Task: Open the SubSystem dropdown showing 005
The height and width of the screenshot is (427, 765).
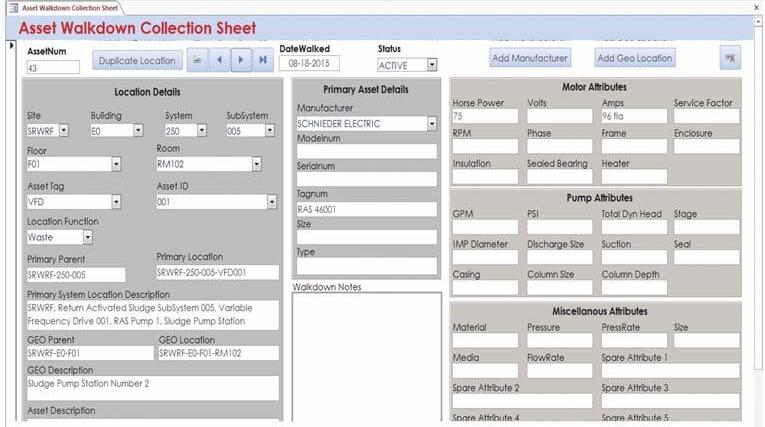Action: [270, 130]
